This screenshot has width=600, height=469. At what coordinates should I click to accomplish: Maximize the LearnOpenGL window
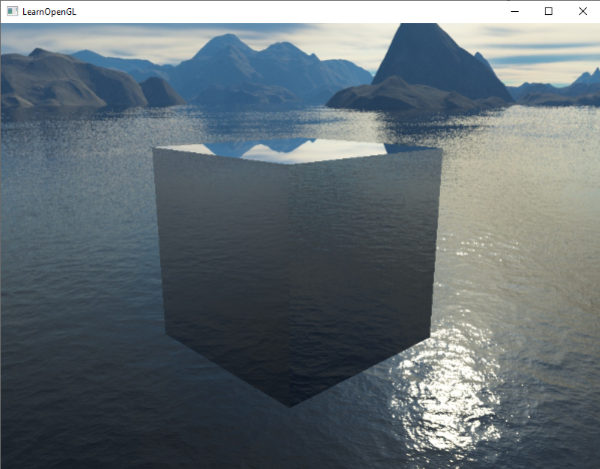(x=548, y=11)
